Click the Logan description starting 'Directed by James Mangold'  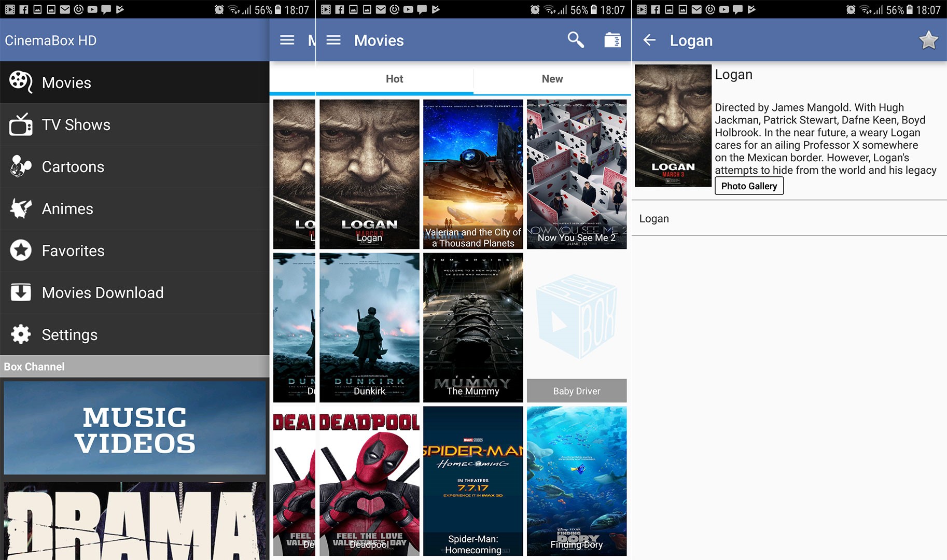tap(826, 138)
